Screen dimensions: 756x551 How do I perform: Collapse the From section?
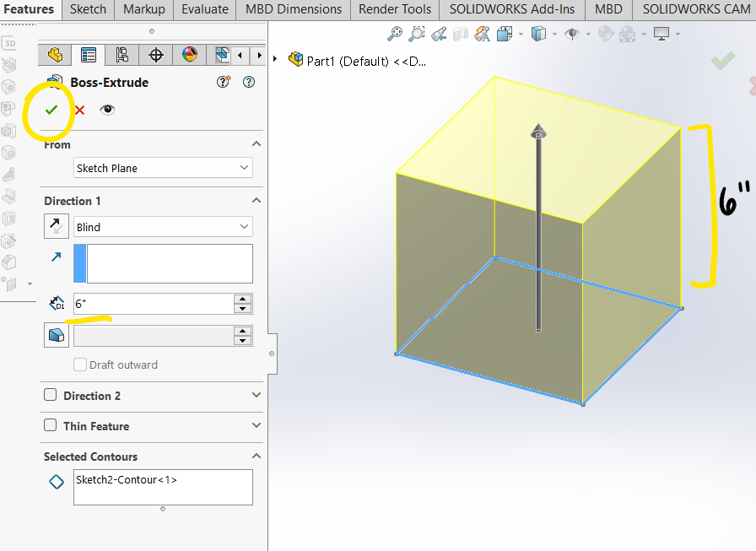tap(256, 143)
